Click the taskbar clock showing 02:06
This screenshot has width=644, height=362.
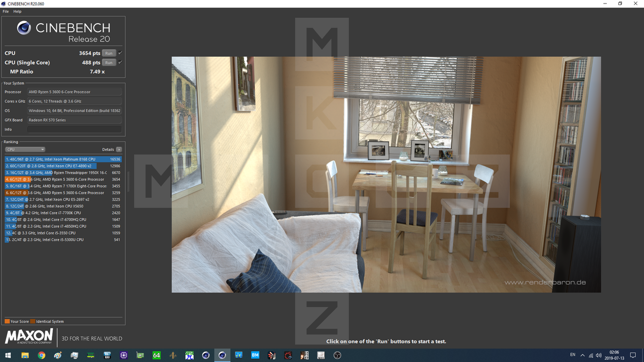[614, 355]
